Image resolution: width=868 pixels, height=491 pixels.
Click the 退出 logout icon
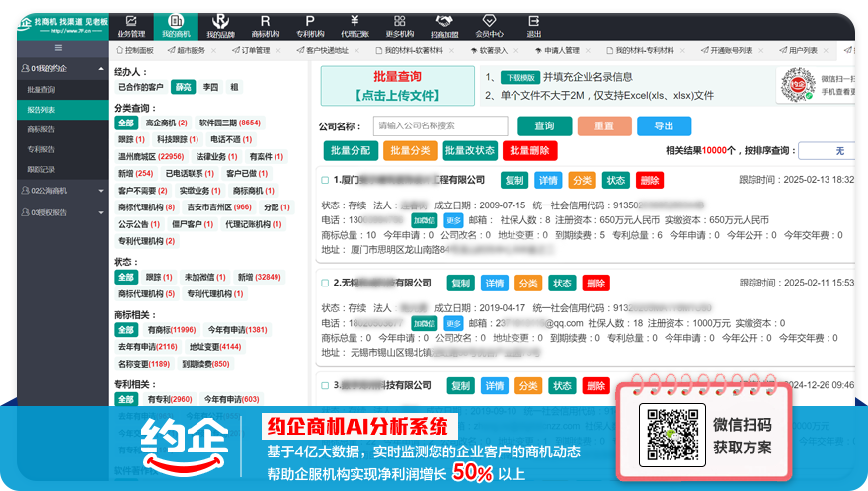tap(533, 21)
